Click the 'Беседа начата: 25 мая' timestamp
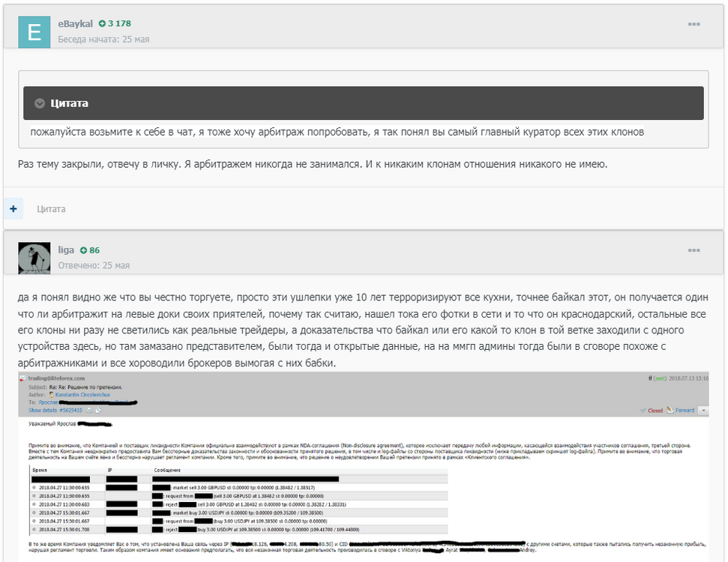The height and width of the screenshot is (562, 728). (x=103, y=40)
